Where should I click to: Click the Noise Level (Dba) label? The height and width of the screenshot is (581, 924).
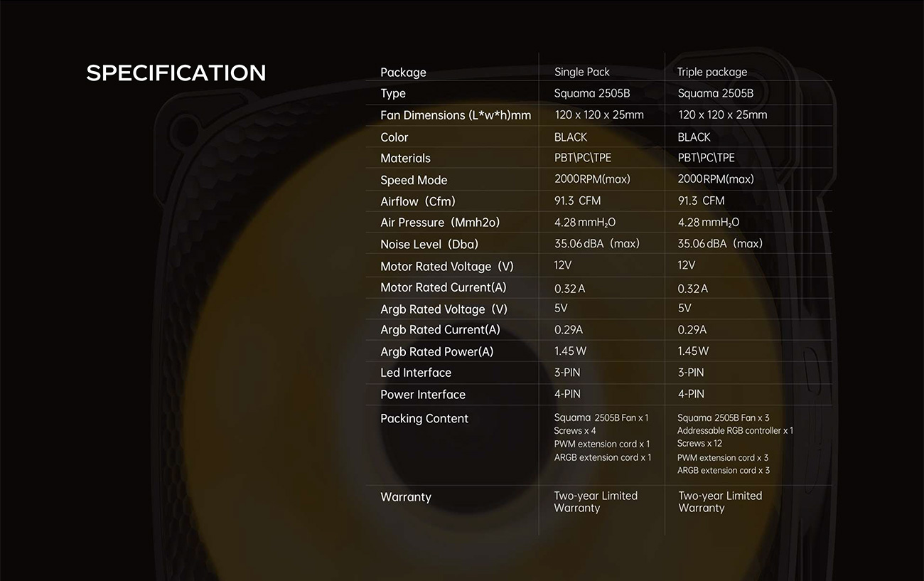[429, 244]
